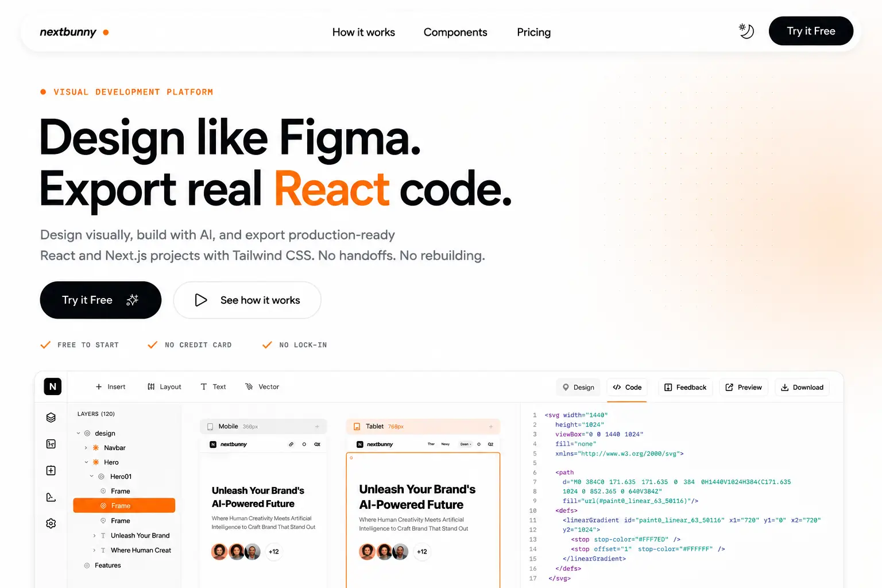The image size is (882, 588).
Task: Click the LAYERS (120) panel title
Action: coord(96,414)
